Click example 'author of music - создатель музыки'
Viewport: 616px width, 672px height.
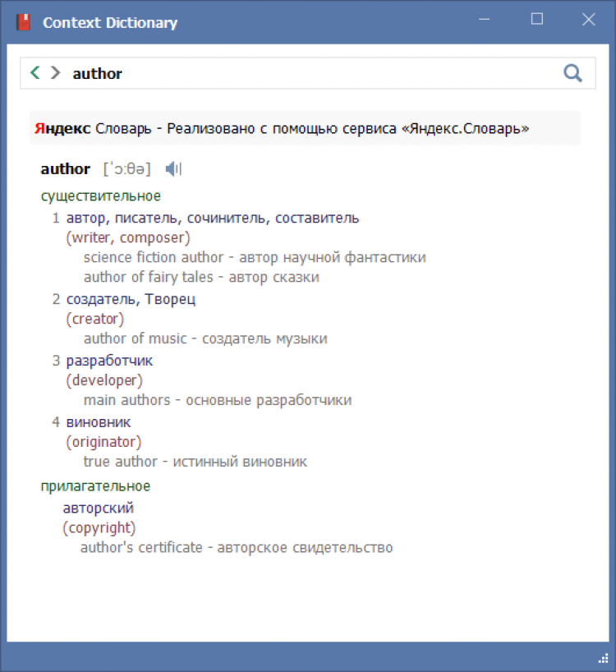pos(205,338)
